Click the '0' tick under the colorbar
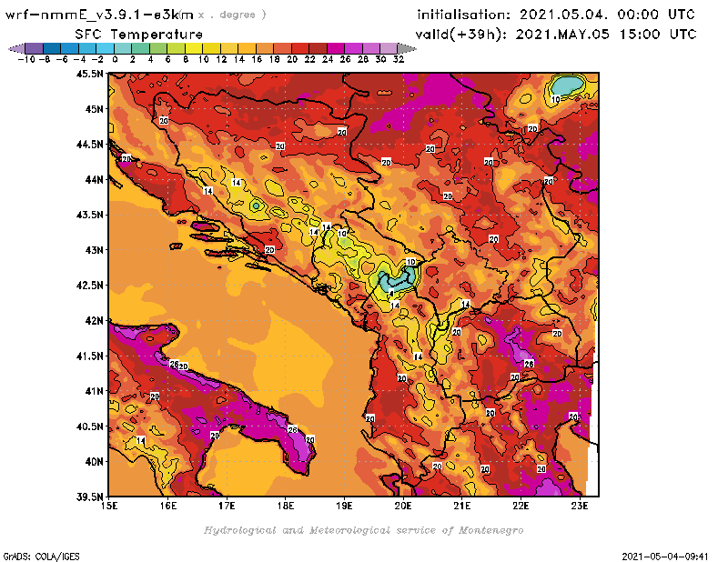The width and height of the screenshot is (728, 562). pyautogui.click(x=116, y=59)
